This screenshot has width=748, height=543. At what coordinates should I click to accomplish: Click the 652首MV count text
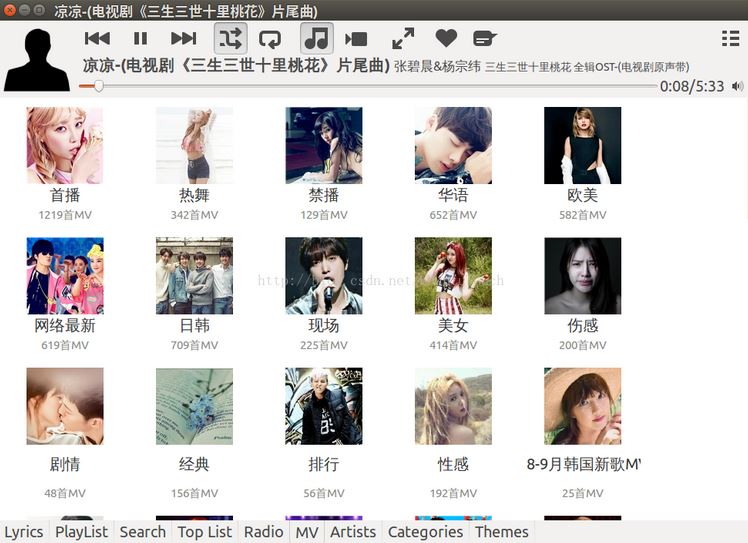[x=453, y=215]
